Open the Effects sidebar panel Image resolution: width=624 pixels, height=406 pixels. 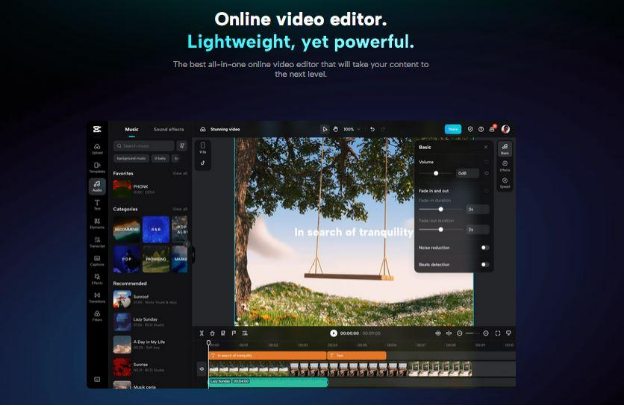(97, 279)
